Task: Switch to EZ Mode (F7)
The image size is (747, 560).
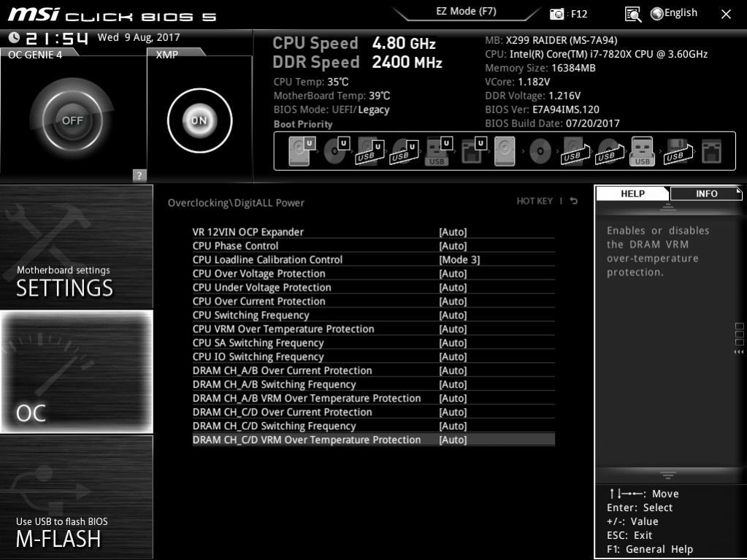Action: [x=466, y=12]
